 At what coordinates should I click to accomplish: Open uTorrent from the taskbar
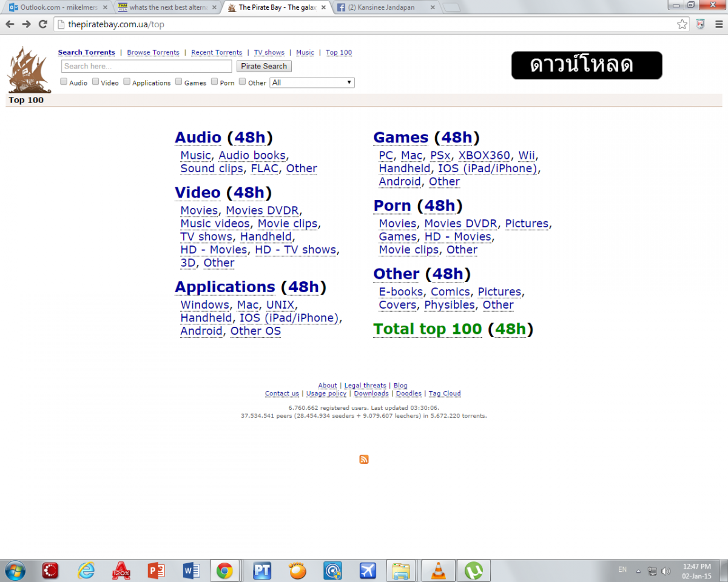473,570
